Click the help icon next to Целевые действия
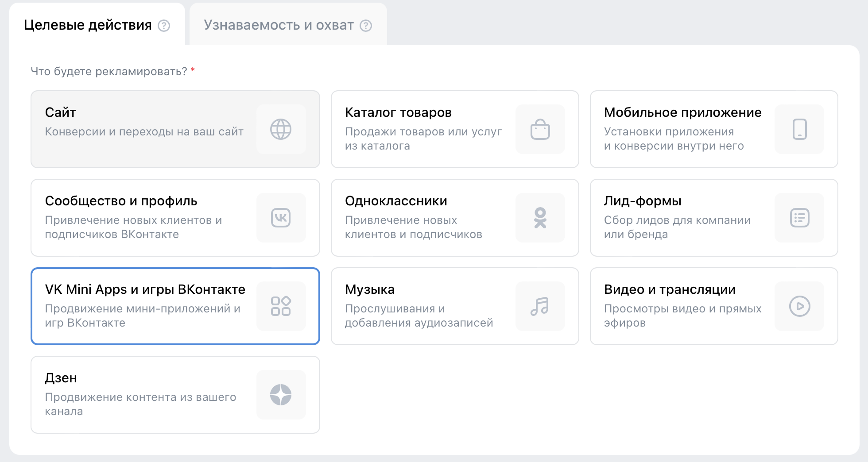868x462 pixels. point(164,26)
